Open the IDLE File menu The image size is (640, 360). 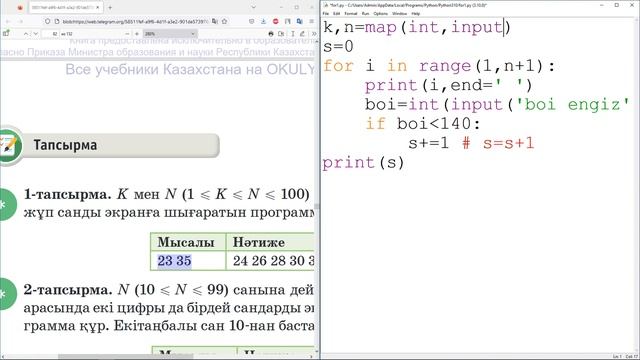pyautogui.click(x=326, y=13)
